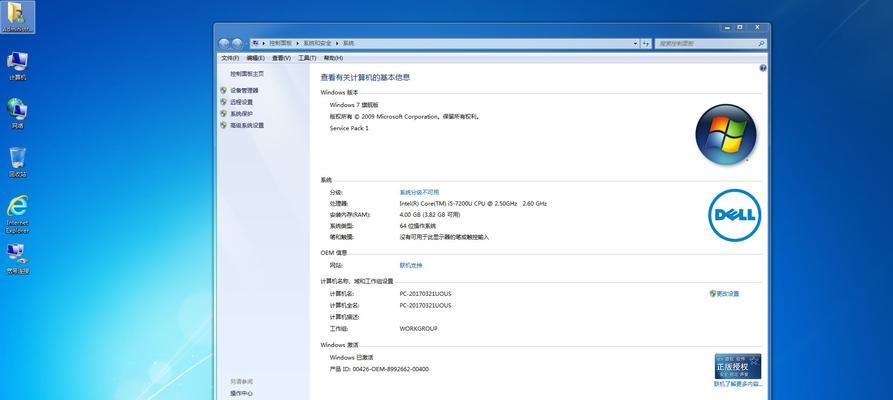Click 系统 breadcrumb segment
This screenshot has width=893, height=400.
[x=348, y=43]
